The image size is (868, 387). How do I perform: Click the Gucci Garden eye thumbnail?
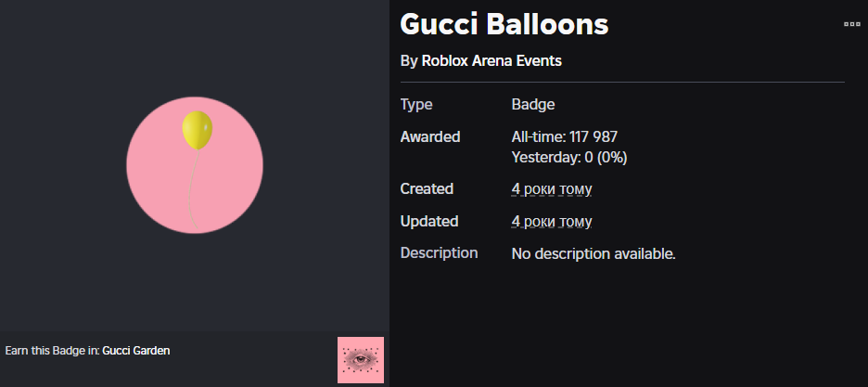tap(361, 360)
